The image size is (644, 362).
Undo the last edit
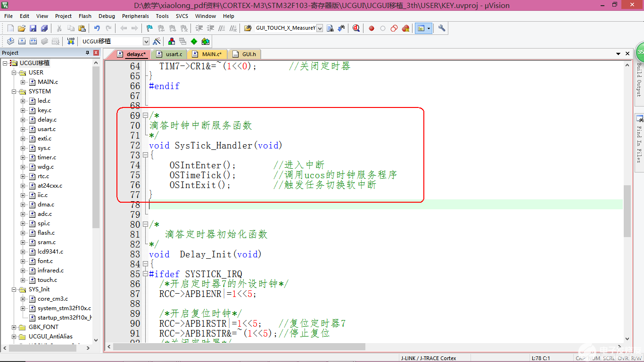[x=97, y=28]
